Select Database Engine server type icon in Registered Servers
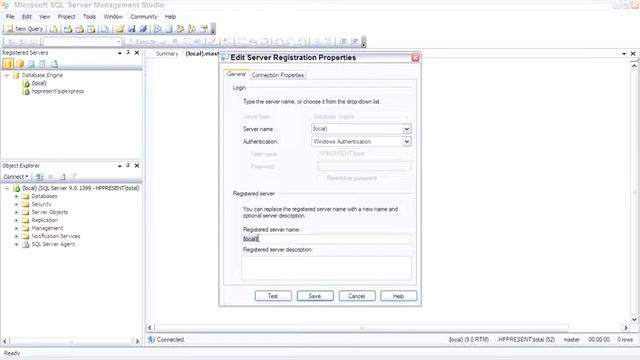 click(x=8, y=64)
